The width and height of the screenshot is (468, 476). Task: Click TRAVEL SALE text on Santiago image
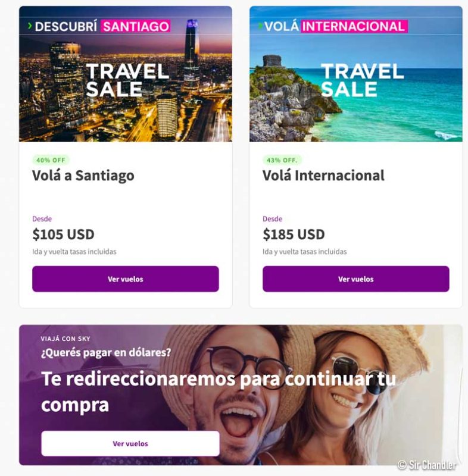pos(127,80)
